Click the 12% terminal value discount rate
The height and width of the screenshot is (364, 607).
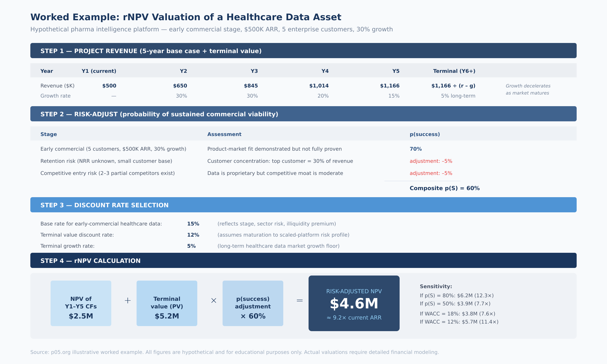click(x=193, y=235)
